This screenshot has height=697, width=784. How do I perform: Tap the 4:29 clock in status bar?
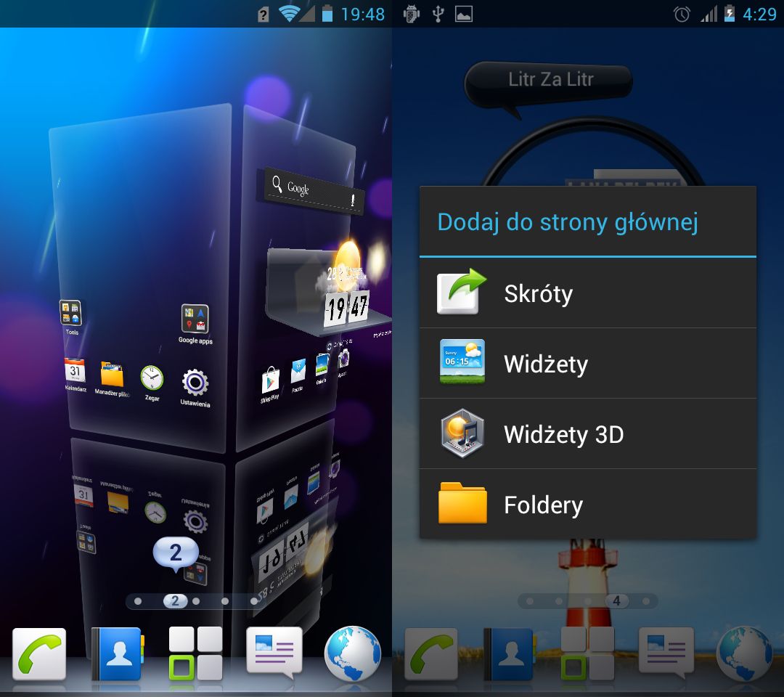(759, 14)
